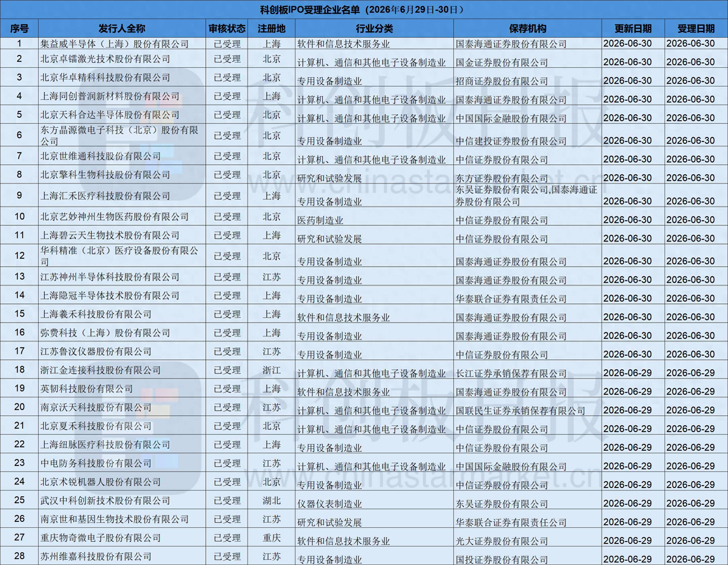Viewport: 728px width, 565px height.
Task: Click 光大证券股份有限公司 sponsor cell
Action: coord(527,538)
